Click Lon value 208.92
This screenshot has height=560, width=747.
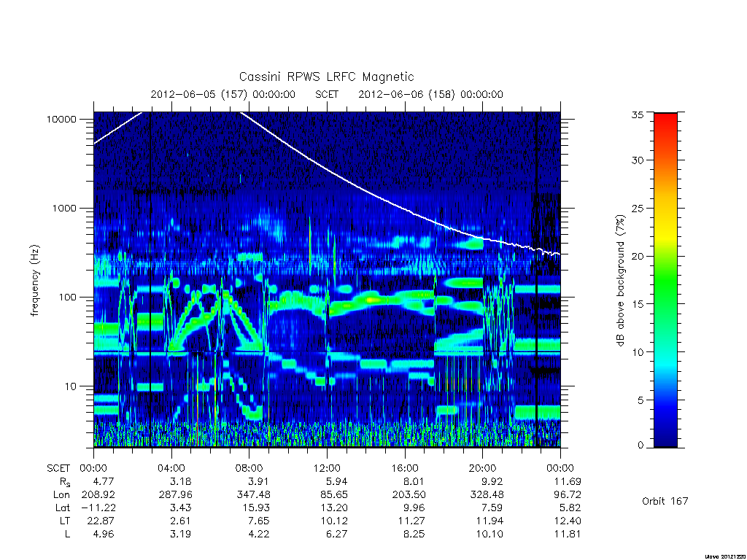pos(98,495)
